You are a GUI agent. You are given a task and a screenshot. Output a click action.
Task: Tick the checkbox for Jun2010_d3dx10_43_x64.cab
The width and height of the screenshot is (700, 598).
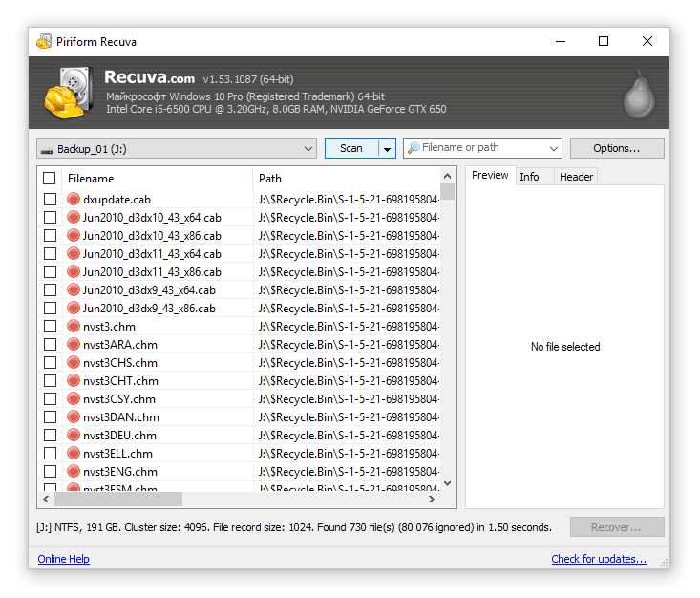click(50, 218)
